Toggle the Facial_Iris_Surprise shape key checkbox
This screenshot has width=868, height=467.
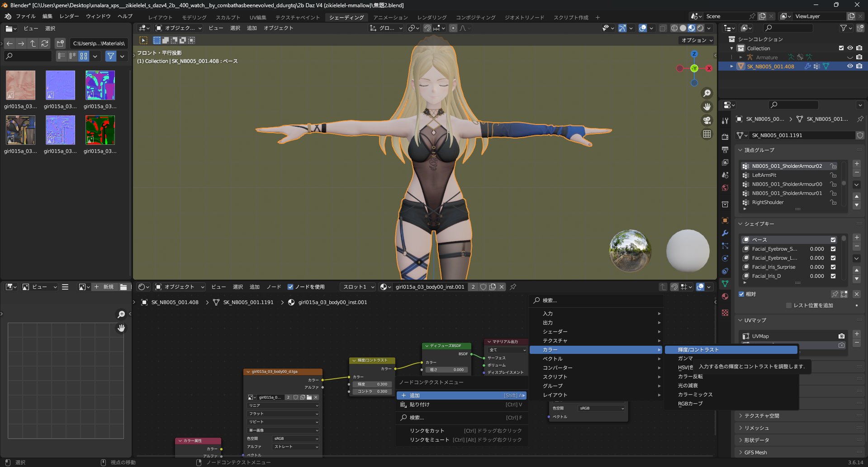[x=833, y=267]
